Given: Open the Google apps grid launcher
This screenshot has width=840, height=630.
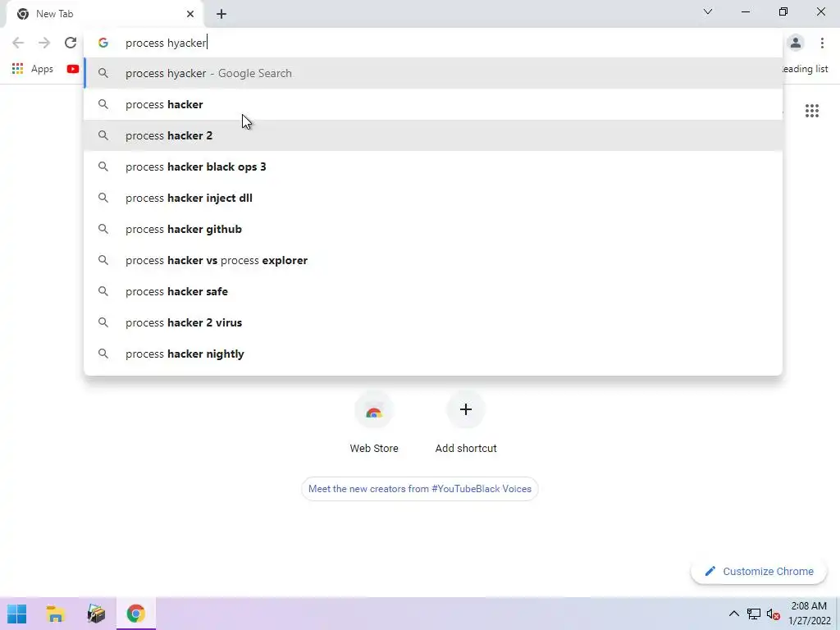Looking at the screenshot, I should tap(812, 111).
